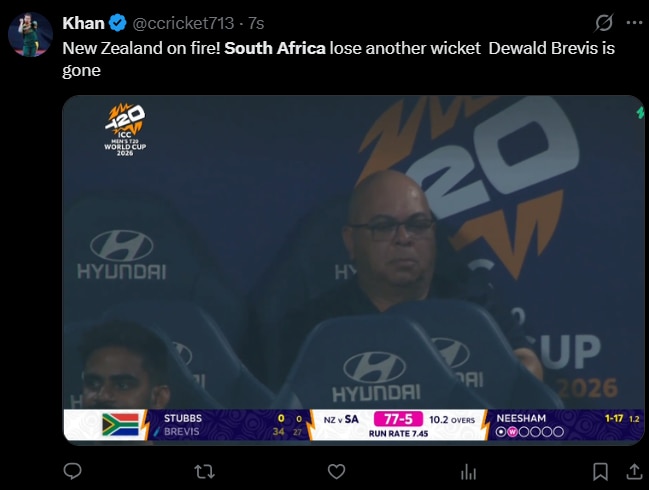Viewport: 649px width, 490px height.
Task: Open Khan's profile avatar
Action: click(x=30, y=34)
